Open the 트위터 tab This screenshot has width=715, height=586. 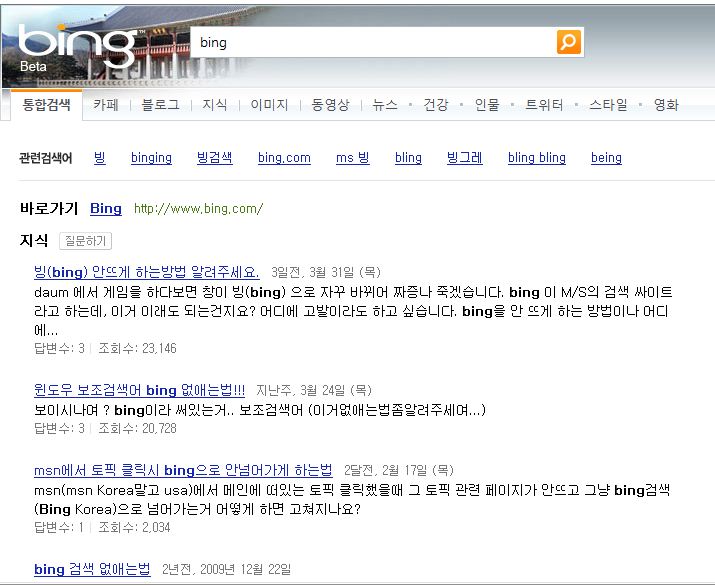(544, 105)
